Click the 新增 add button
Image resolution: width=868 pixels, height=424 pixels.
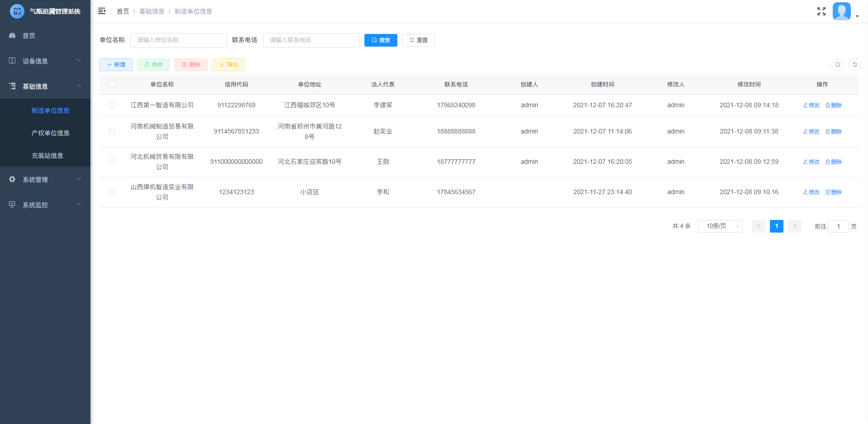click(x=116, y=65)
